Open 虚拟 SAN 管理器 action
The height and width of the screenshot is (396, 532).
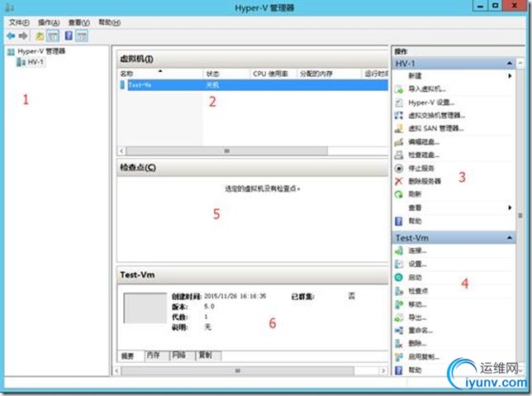click(435, 128)
